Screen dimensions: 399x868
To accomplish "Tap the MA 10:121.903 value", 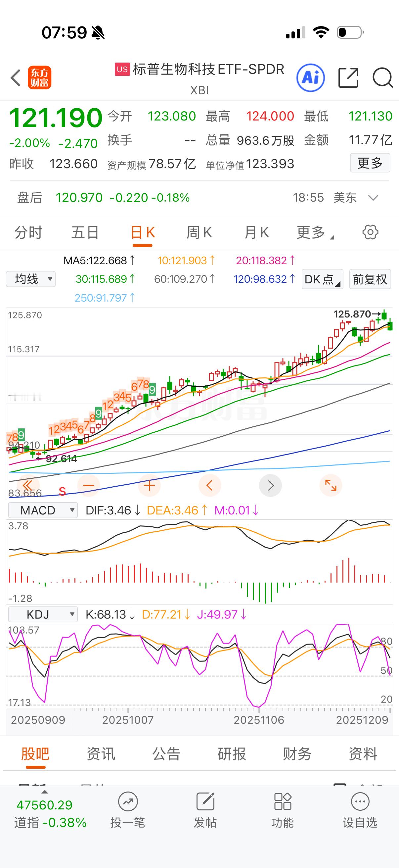I will [x=187, y=261].
